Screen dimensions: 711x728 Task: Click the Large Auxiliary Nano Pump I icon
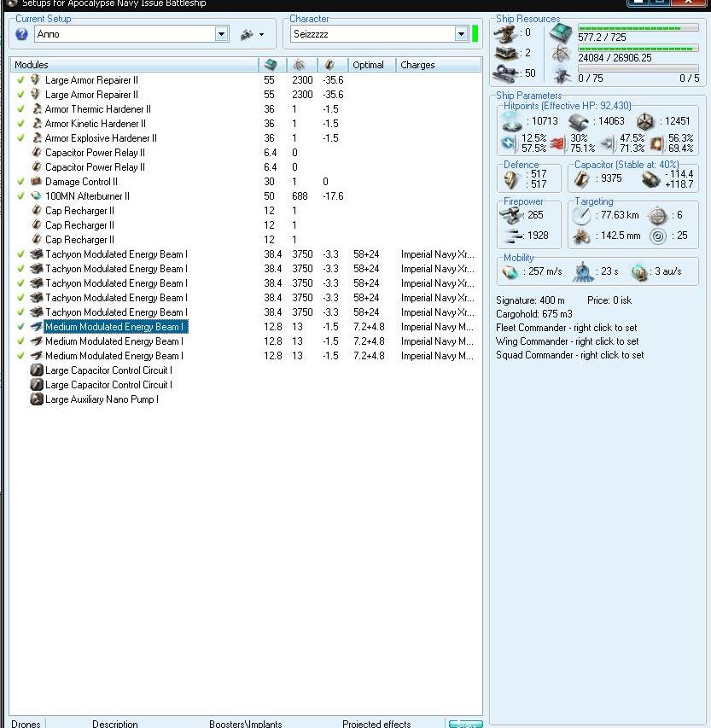[37, 399]
